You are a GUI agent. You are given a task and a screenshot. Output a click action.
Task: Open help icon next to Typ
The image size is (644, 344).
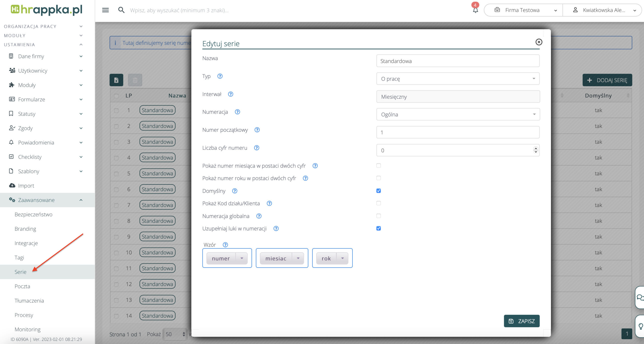220,76
